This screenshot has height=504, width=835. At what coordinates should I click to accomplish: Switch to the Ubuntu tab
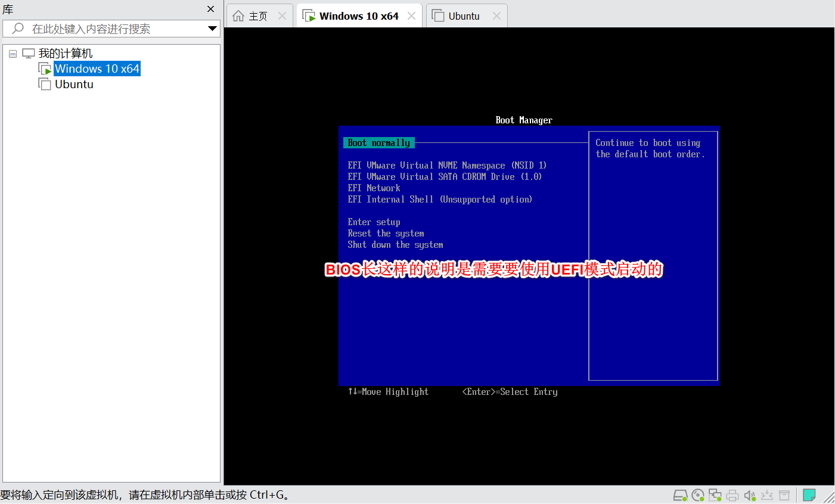[x=467, y=15]
